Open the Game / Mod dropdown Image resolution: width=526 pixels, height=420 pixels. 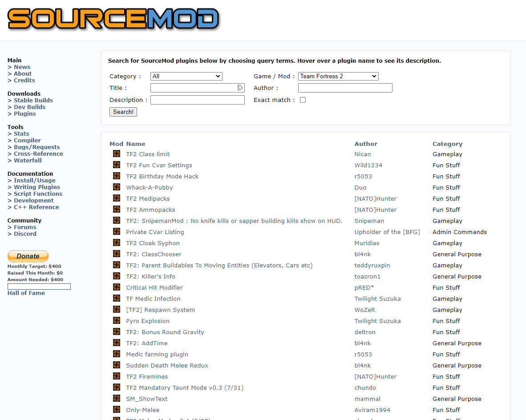339,76
